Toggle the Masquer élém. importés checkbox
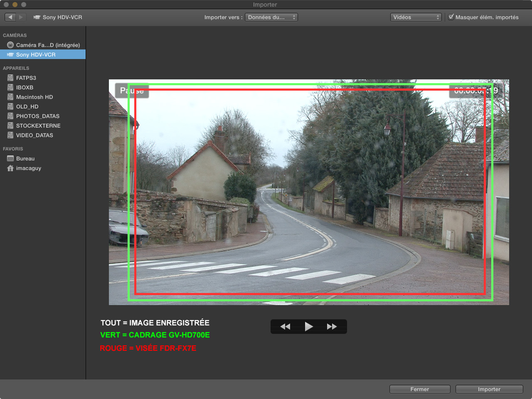 coord(451,17)
